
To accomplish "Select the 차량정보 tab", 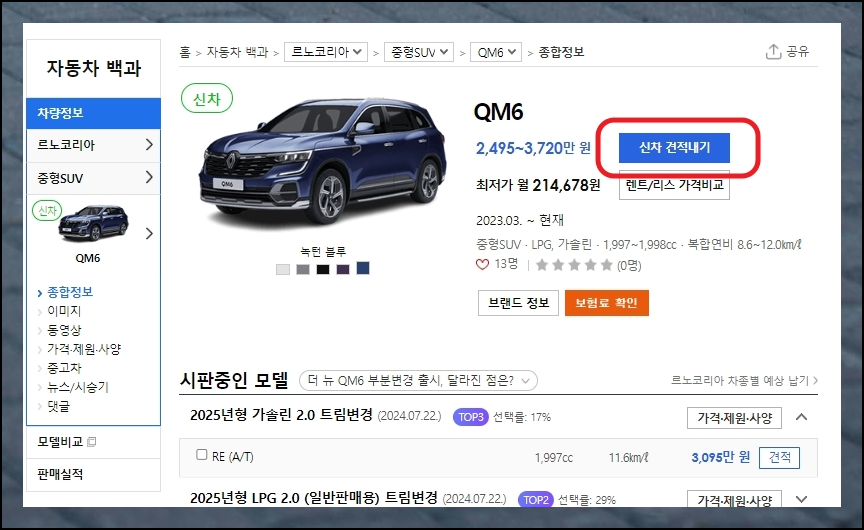I will pyautogui.click(x=93, y=113).
